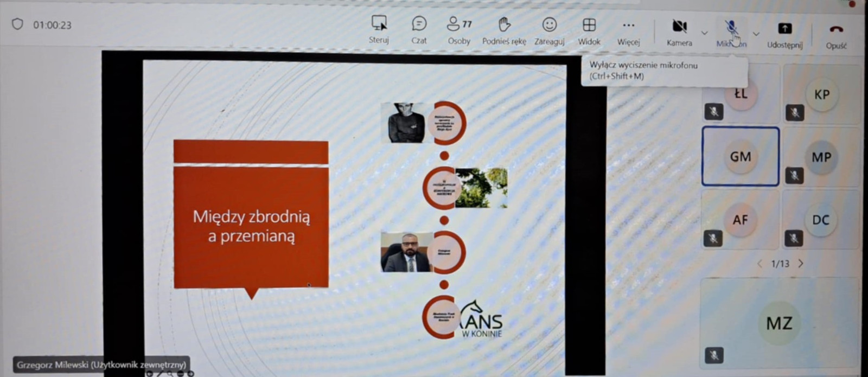Expand the Mikrofon dropdown arrow

coord(756,34)
